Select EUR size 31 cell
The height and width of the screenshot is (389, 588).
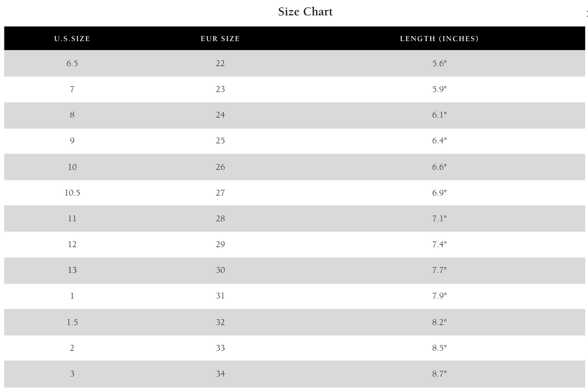tap(220, 296)
